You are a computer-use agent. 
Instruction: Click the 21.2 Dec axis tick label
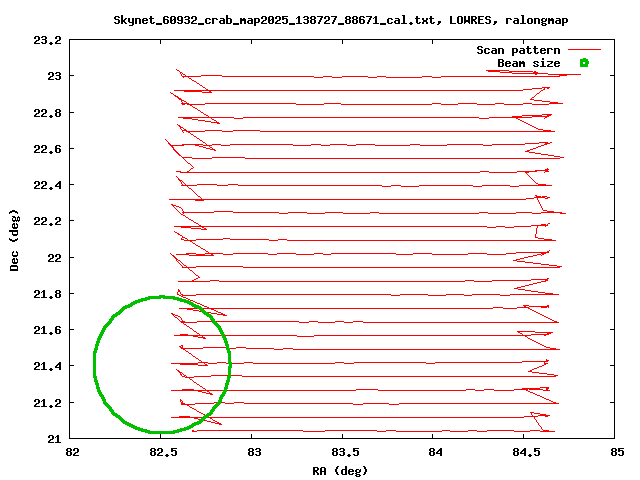pyautogui.click(x=48, y=403)
